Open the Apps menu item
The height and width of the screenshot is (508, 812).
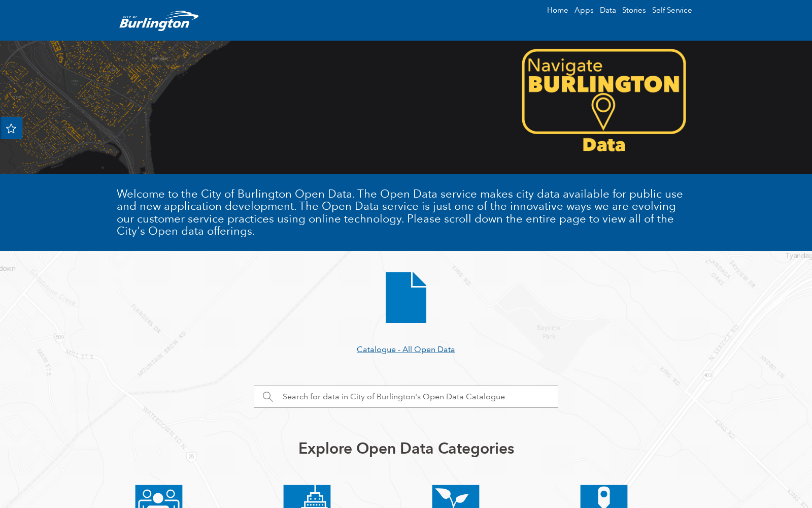coord(584,10)
